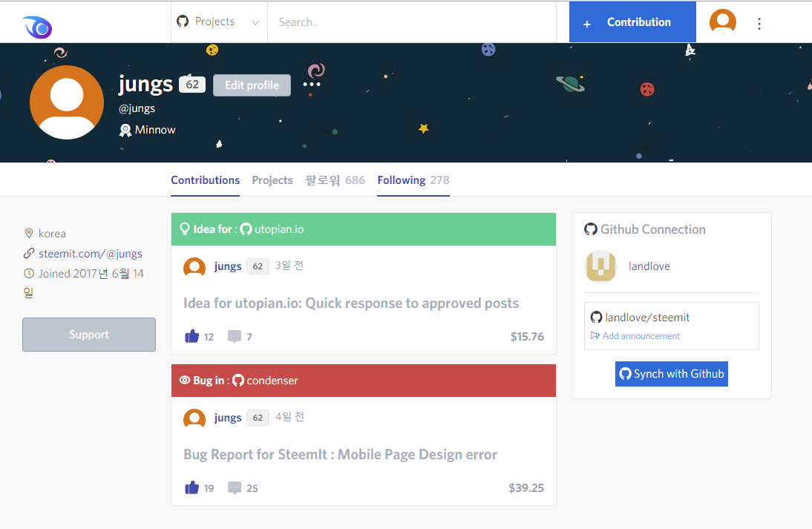Open the landlove/steemit repository link
812x529 pixels.
(646, 318)
